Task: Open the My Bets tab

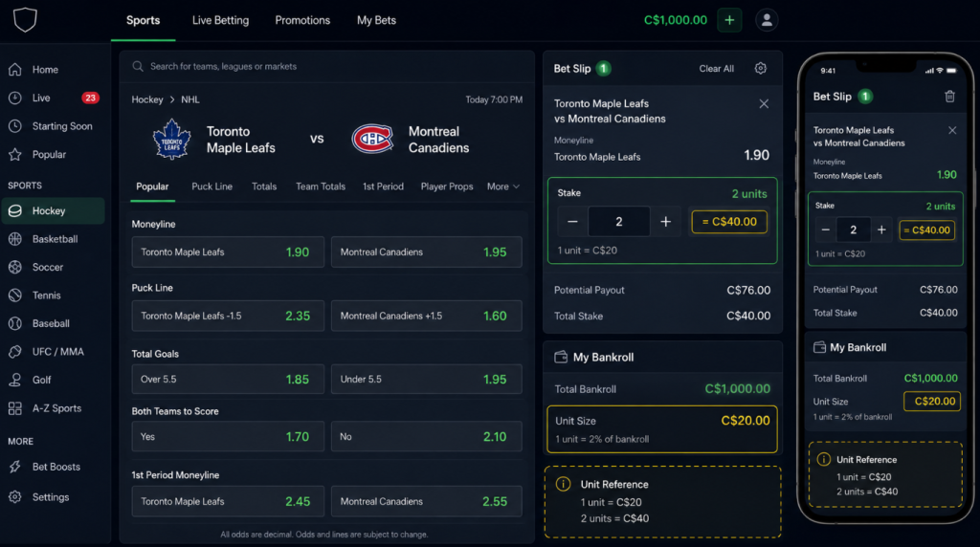Action: (376, 20)
